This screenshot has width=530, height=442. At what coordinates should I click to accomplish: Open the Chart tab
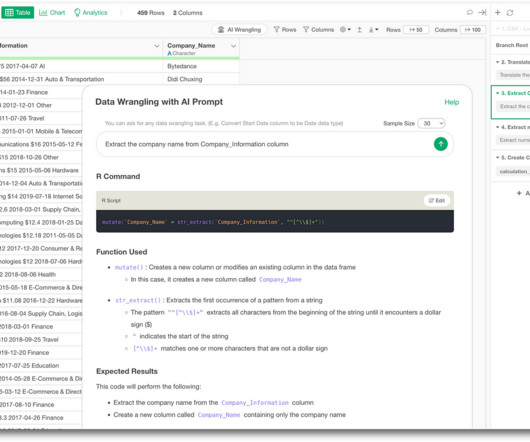[x=52, y=13]
